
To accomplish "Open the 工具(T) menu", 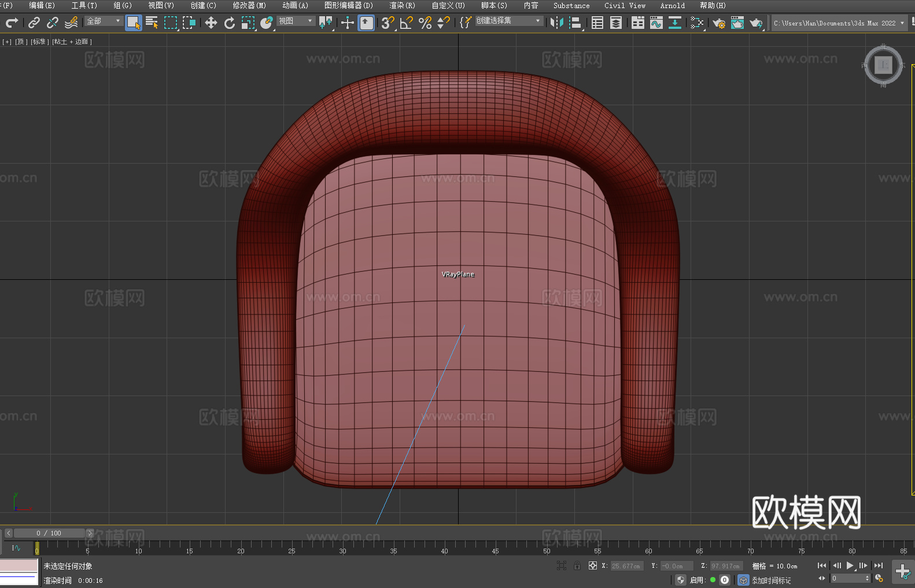I will [x=84, y=5].
